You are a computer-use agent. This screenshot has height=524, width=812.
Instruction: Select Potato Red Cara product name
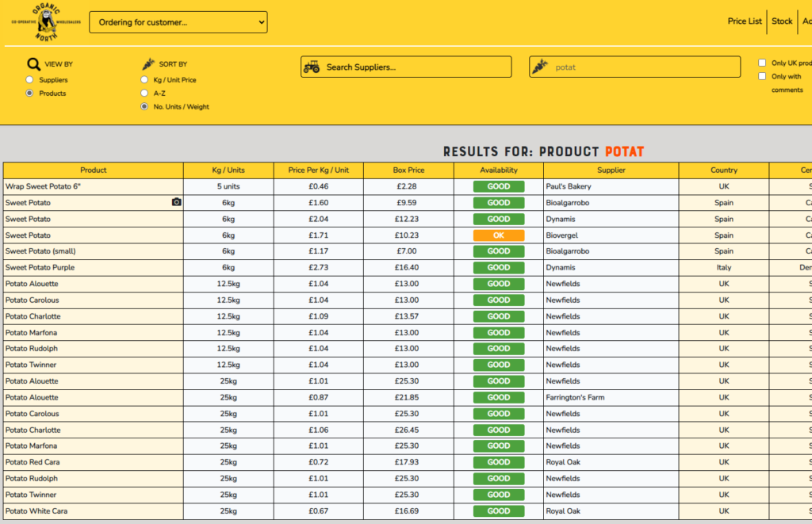32,462
